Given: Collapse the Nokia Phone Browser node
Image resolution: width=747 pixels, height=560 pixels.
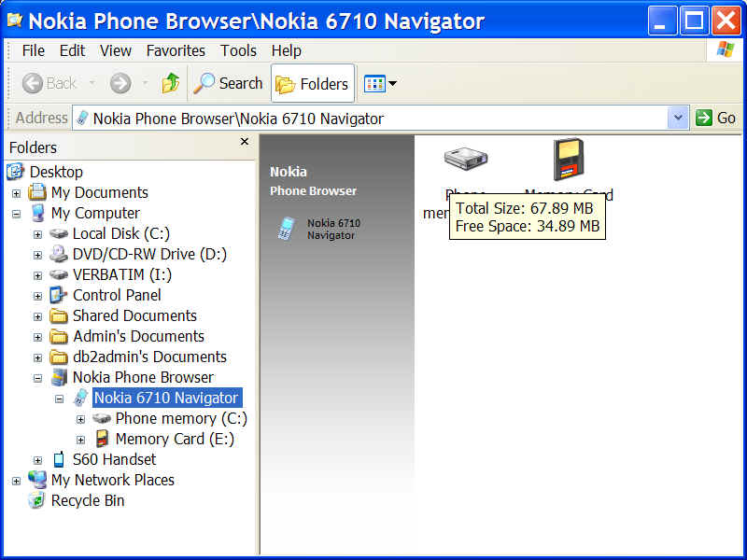Looking at the screenshot, I should [37, 378].
